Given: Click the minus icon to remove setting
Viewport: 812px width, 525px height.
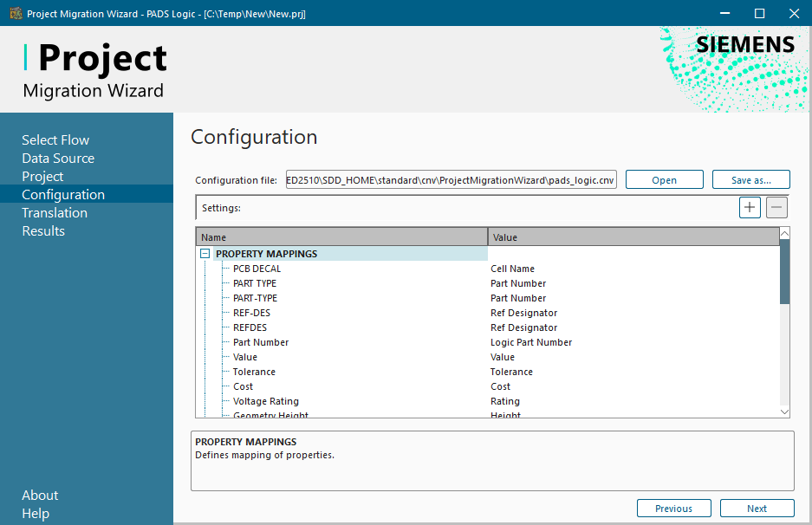Looking at the screenshot, I should 776,207.
